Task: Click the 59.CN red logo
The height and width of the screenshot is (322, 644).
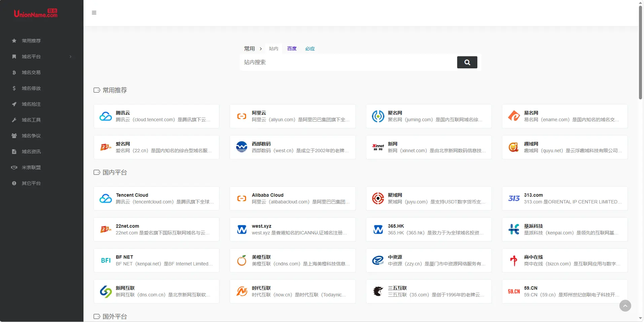Action: (x=514, y=291)
